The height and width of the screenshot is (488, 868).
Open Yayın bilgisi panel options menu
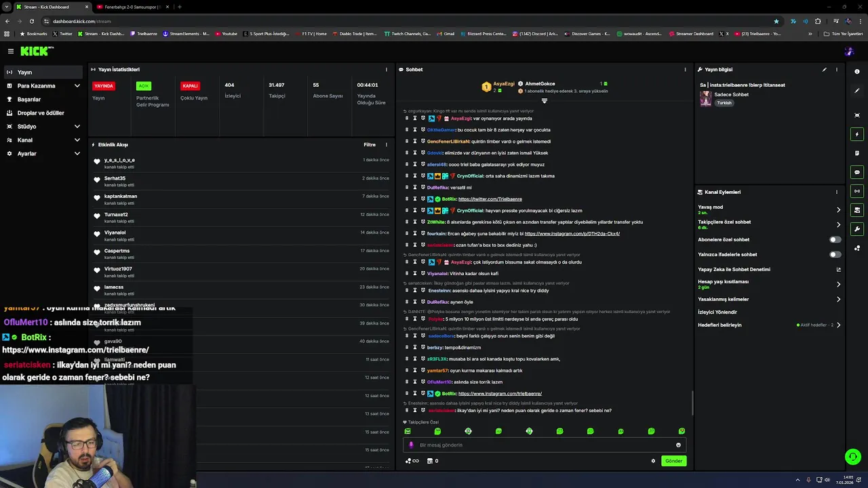pyautogui.click(x=837, y=69)
